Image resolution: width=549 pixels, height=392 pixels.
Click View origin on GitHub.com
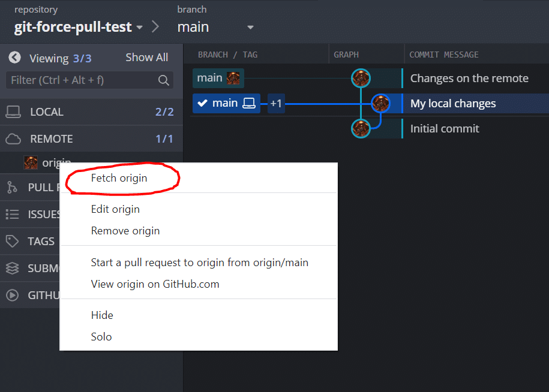click(155, 284)
